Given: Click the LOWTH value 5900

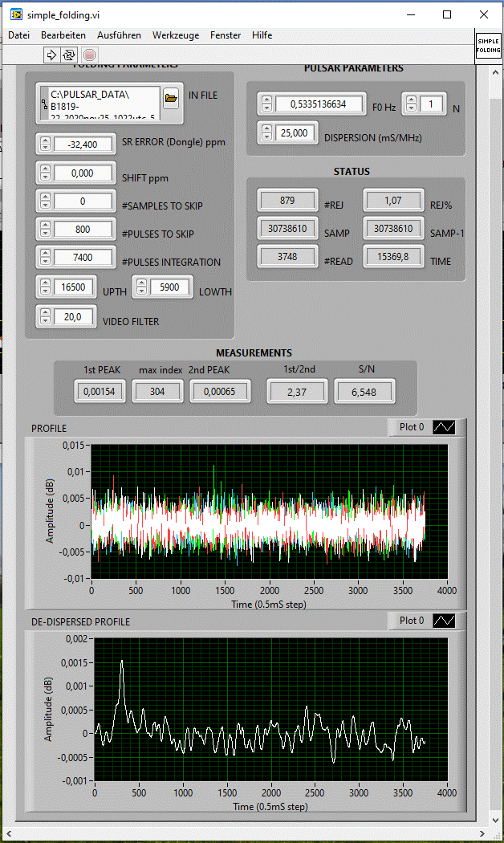Looking at the screenshot, I should 169,287.
